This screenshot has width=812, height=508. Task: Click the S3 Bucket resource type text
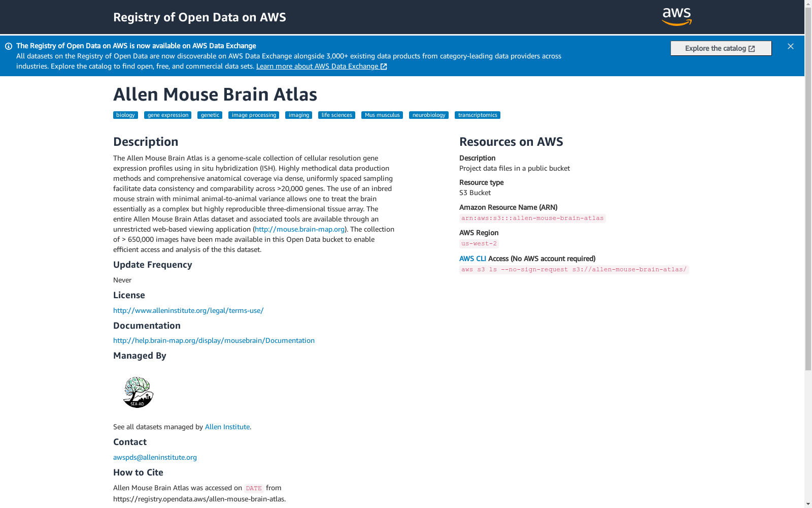tap(475, 193)
